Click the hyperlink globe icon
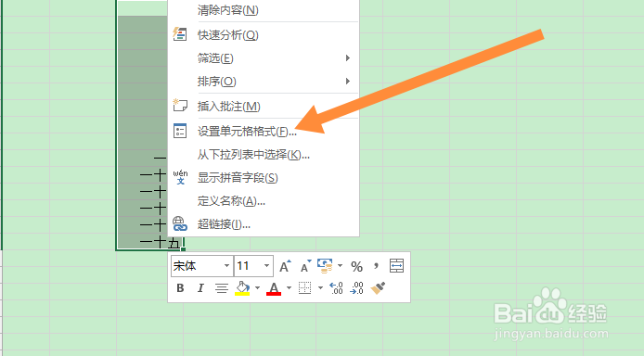The height and width of the screenshot is (356, 644). tap(180, 224)
